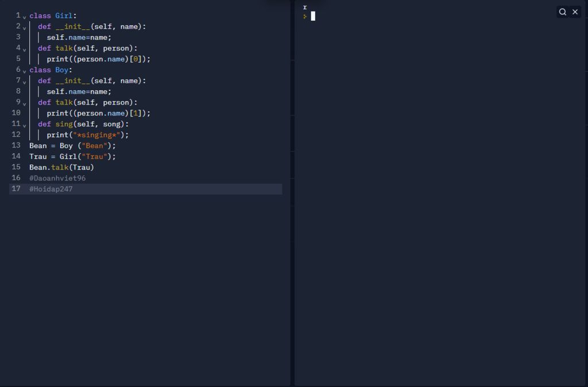Viewport: 588px width, 387px height.
Task: Click self.name=name on line 3
Action: pyautogui.click(x=79, y=37)
